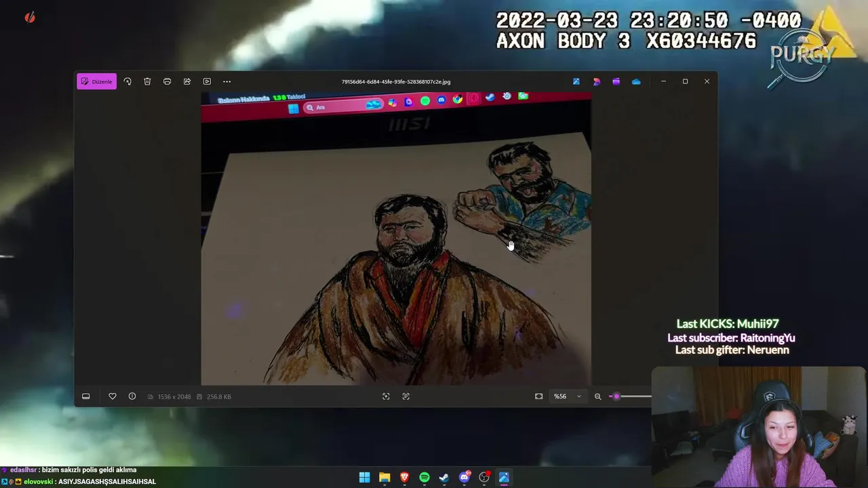The height and width of the screenshot is (488, 868).
Task: Click the streamer webcam overlay
Action: coord(759,427)
